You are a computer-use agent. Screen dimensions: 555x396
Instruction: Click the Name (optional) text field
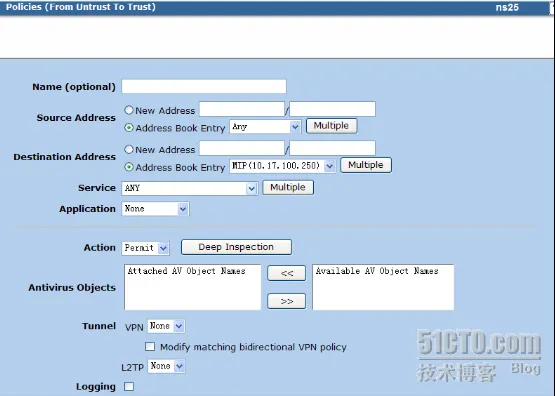coord(204,86)
